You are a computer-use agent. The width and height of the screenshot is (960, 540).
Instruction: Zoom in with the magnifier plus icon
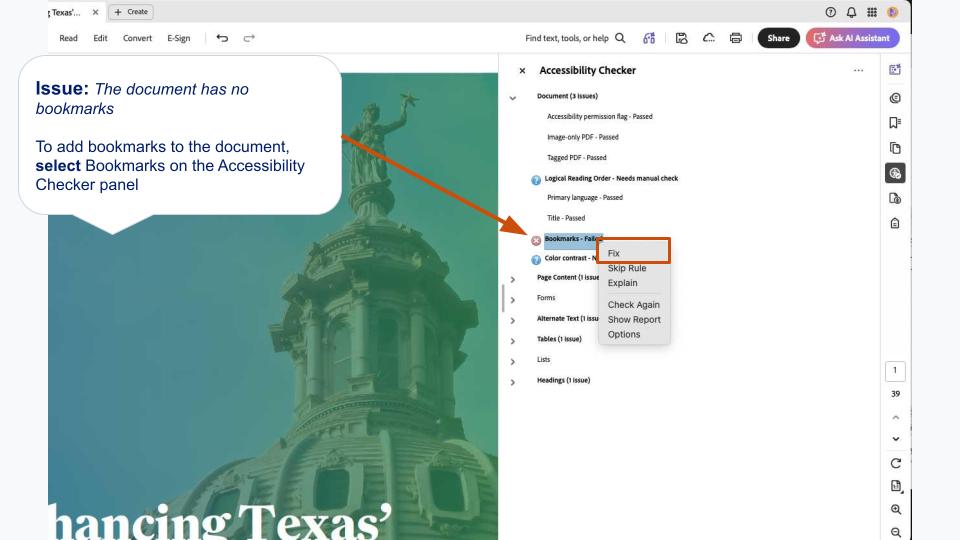[896, 509]
